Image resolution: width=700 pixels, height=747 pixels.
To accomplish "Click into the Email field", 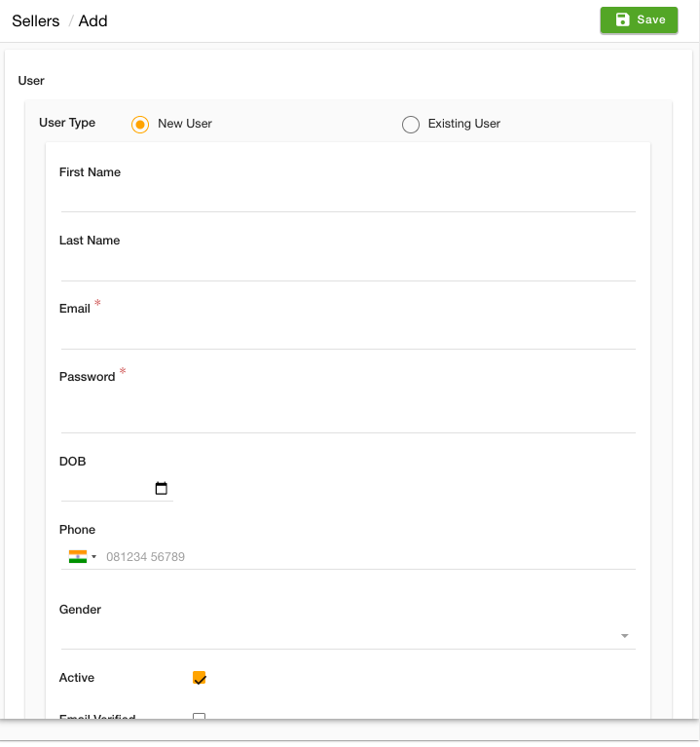I will click(349, 335).
